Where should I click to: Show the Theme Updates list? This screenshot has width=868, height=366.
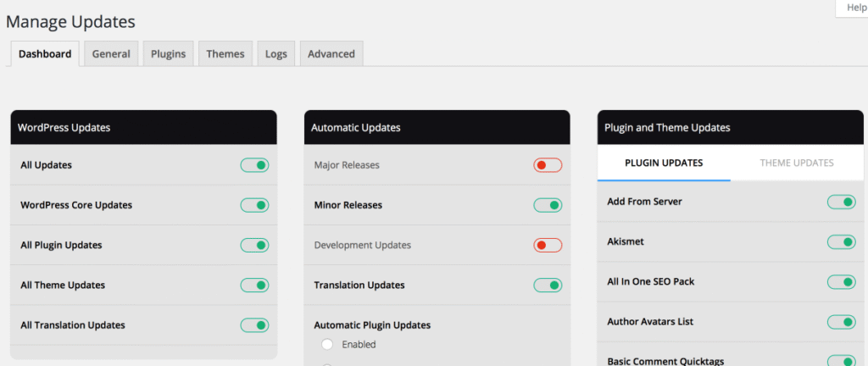797,163
